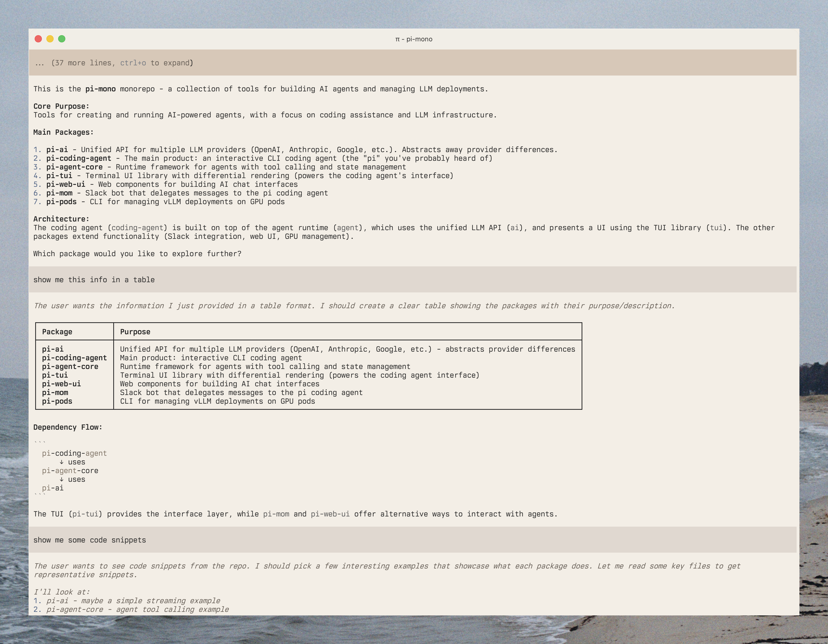Click the 'show me this info in a table' message
Screen dimensions: 828x644
point(94,280)
